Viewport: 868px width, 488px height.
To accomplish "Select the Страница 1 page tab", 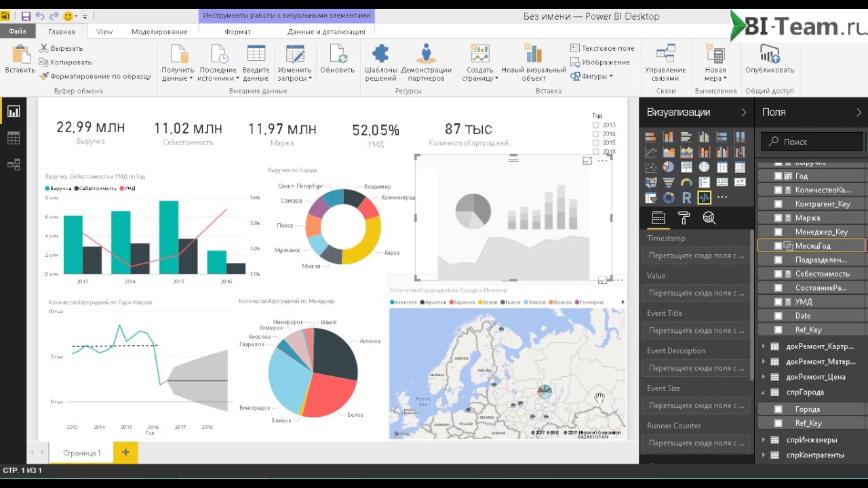I will point(81,453).
